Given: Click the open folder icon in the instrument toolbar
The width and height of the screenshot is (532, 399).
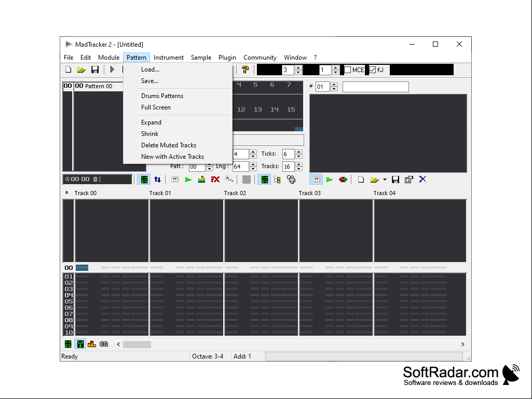Looking at the screenshot, I should 374,180.
